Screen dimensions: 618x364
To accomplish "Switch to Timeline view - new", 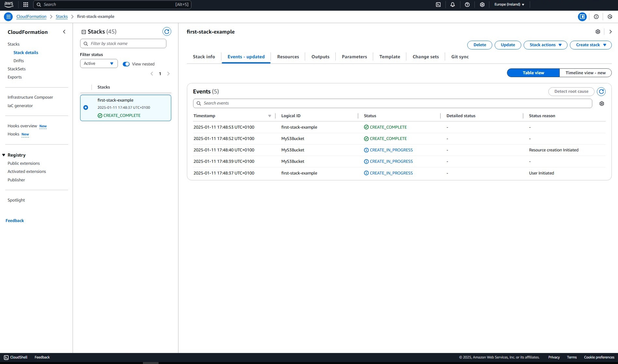I will 585,73.
